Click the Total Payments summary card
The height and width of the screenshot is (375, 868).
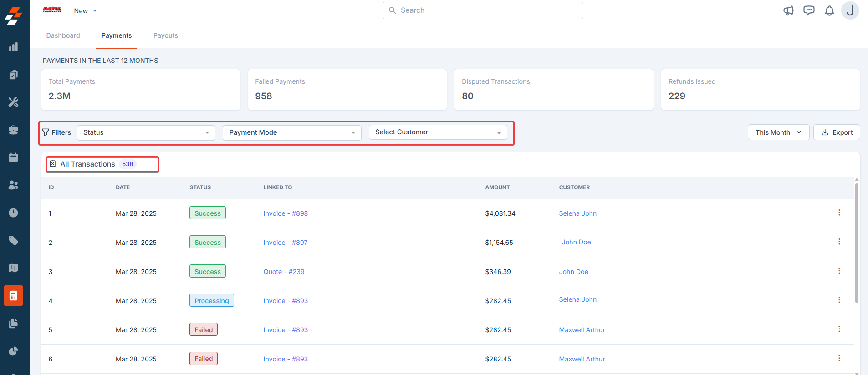click(141, 90)
